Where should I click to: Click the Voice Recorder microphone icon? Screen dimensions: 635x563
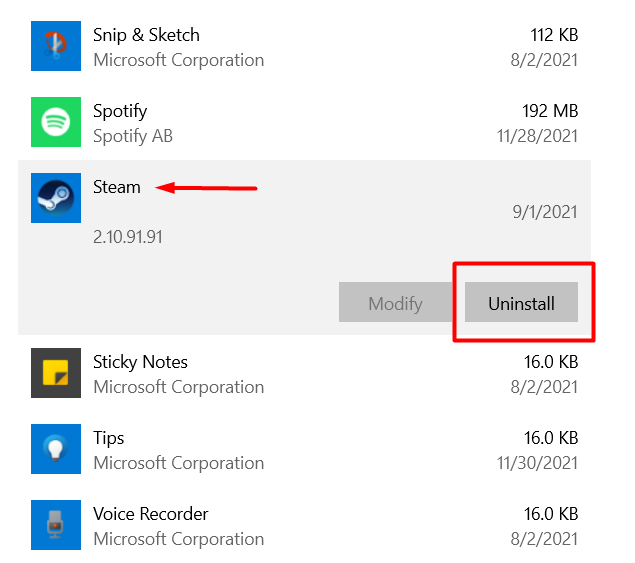pos(56,525)
